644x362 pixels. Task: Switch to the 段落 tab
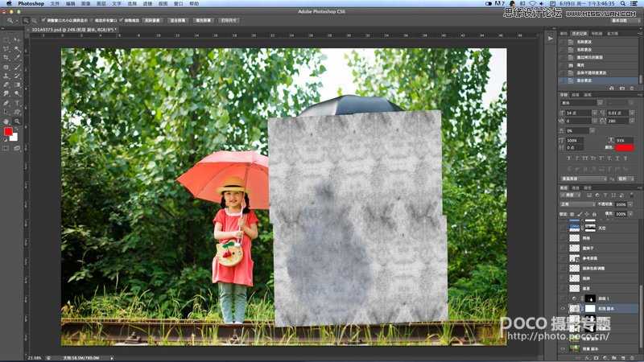pyautogui.click(x=576, y=95)
